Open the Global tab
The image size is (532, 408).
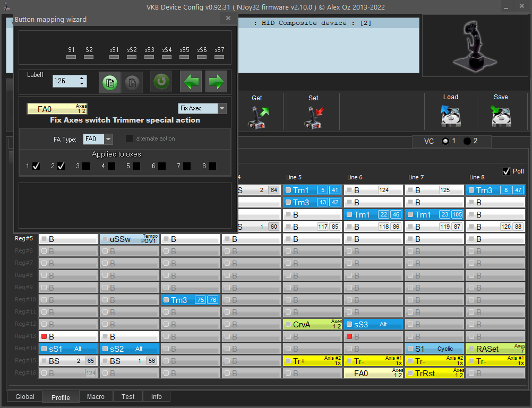coord(25,396)
